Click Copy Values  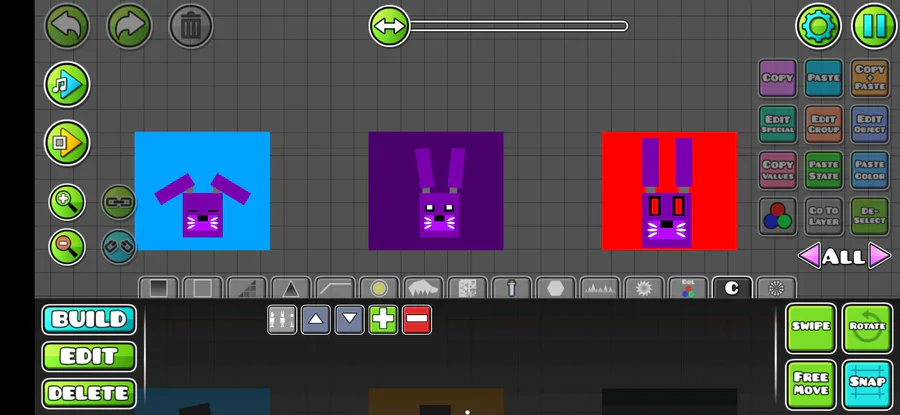(x=778, y=170)
